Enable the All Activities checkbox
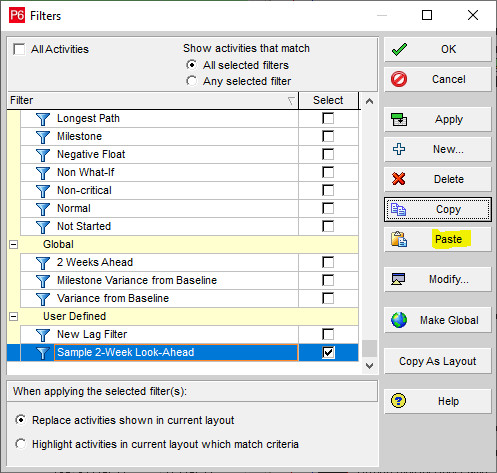Screen dimensions: 497x473 19,49
